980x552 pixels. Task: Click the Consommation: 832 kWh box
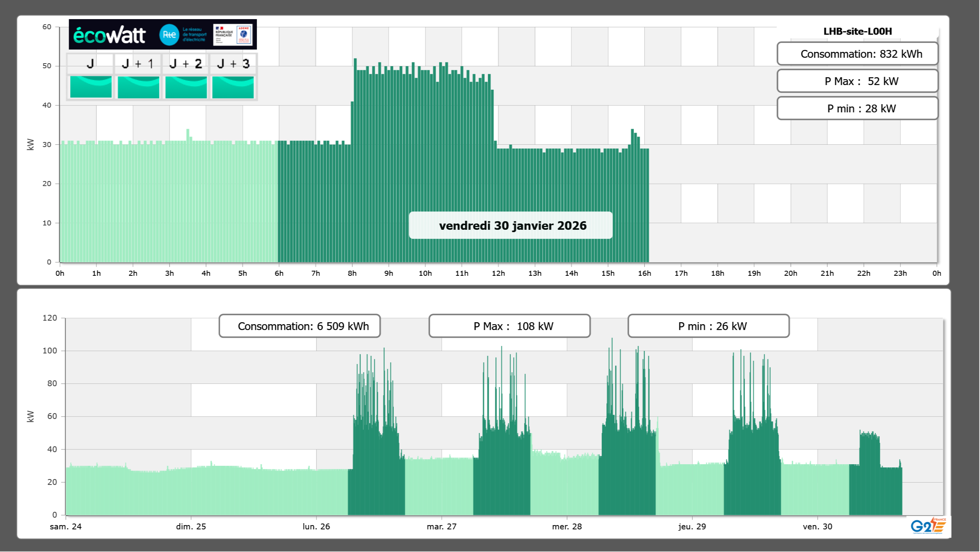857,54
